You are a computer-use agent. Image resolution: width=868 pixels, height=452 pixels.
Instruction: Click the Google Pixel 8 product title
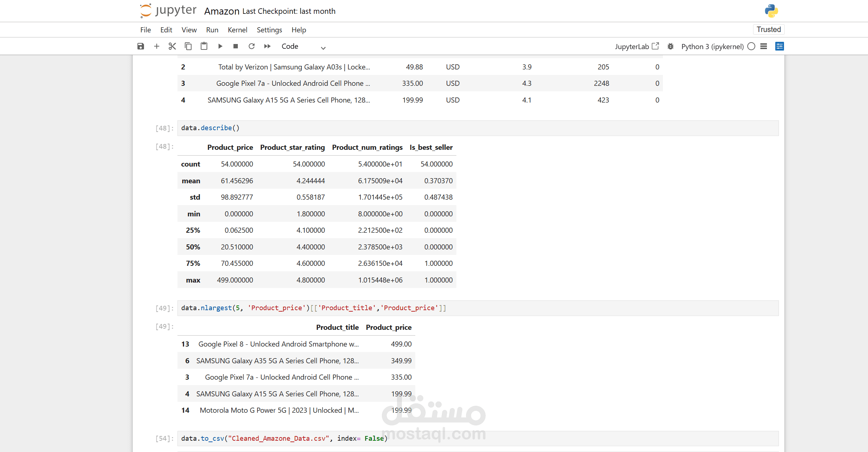[279, 344]
